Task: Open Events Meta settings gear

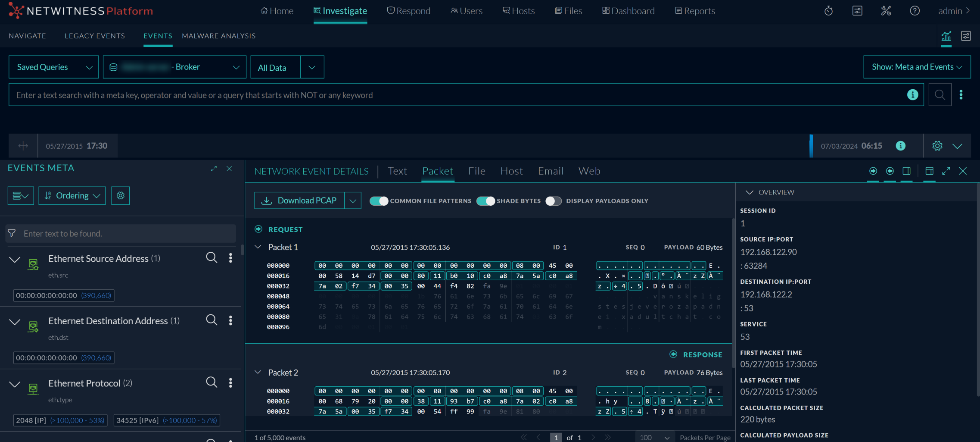Action: (x=121, y=196)
